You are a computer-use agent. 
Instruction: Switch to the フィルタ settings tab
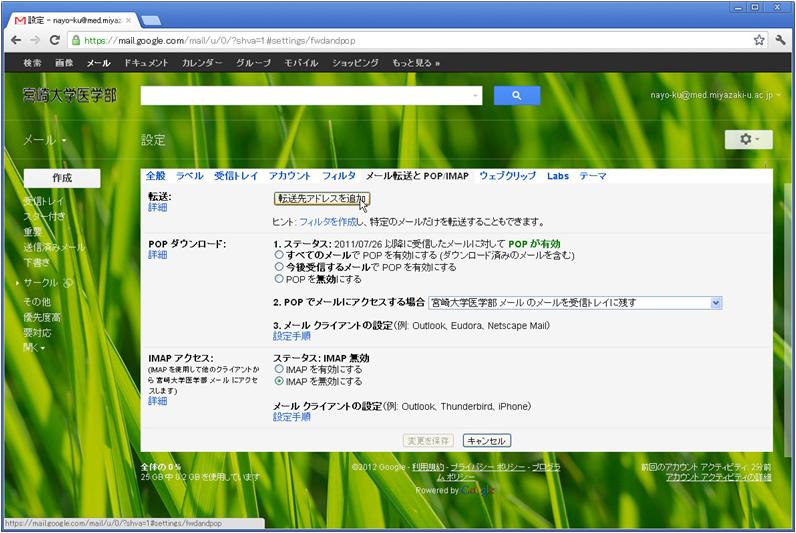pos(339,176)
